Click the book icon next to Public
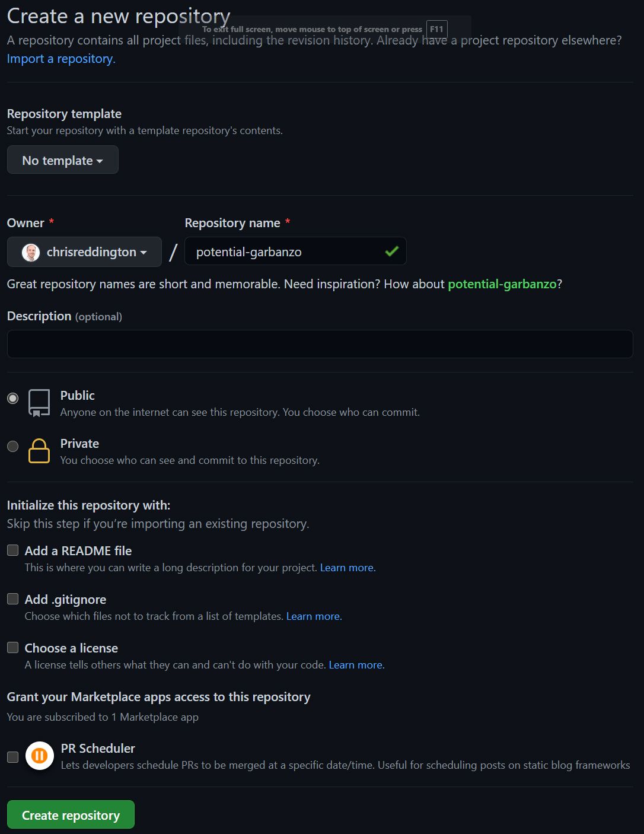 click(38, 403)
